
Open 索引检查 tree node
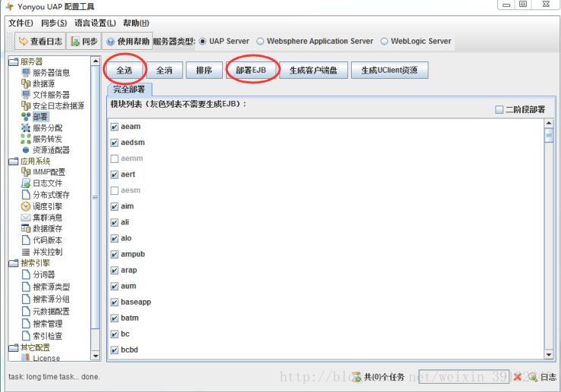(x=42, y=336)
